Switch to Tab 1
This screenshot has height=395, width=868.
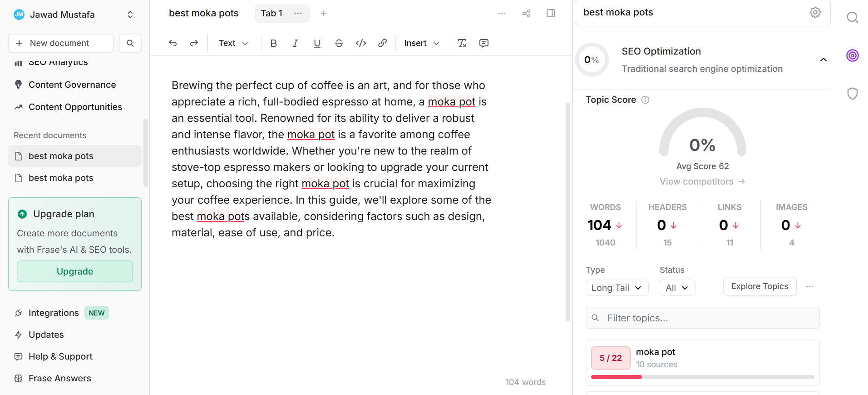click(271, 13)
